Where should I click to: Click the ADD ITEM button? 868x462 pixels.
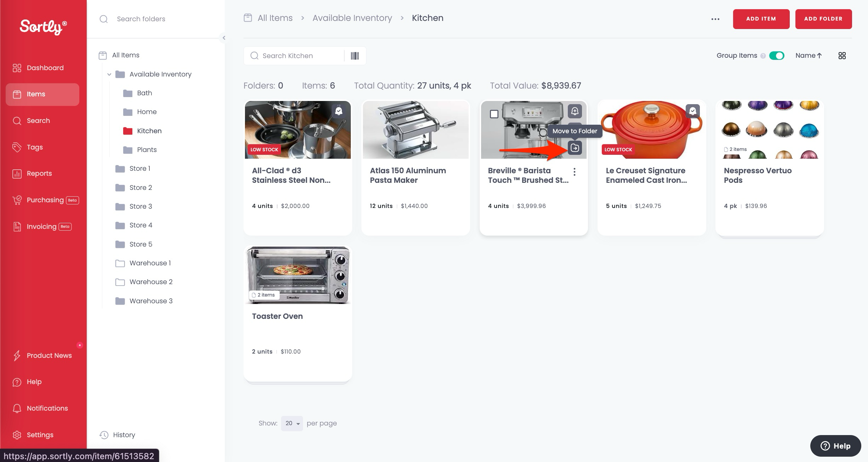(761, 19)
